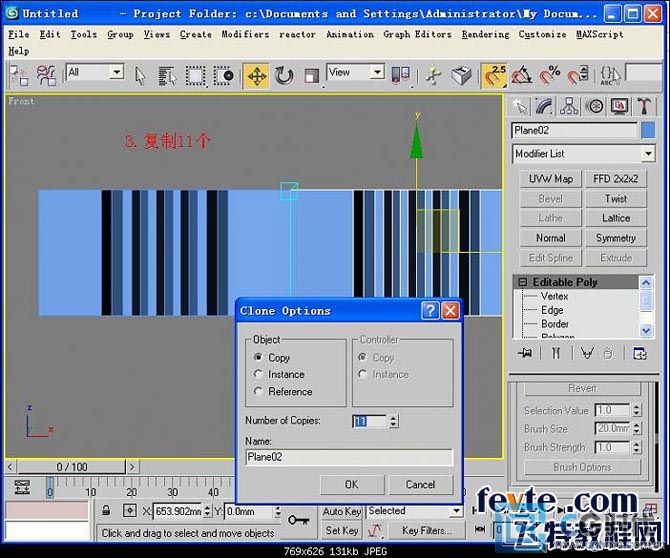Select Copy in Object group
Image resolution: width=670 pixels, height=558 pixels.
(x=272, y=357)
